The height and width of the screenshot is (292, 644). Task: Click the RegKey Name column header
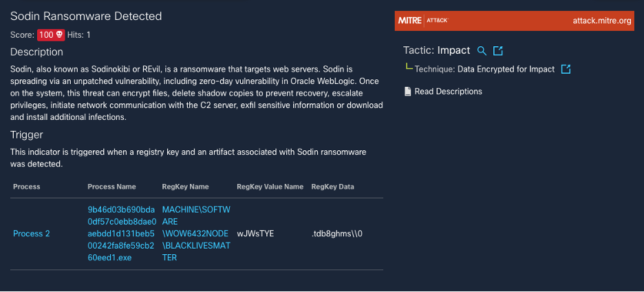point(185,187)
